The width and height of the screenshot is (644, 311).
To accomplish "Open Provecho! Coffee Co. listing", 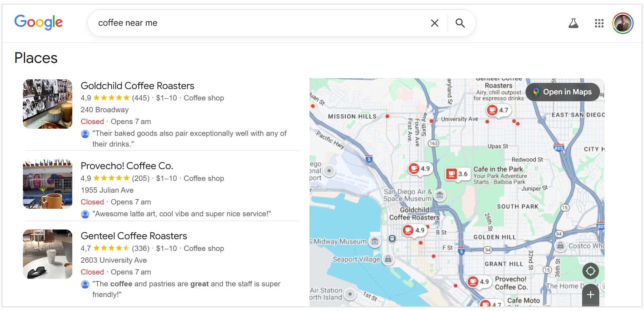I will tap(127, 166).
